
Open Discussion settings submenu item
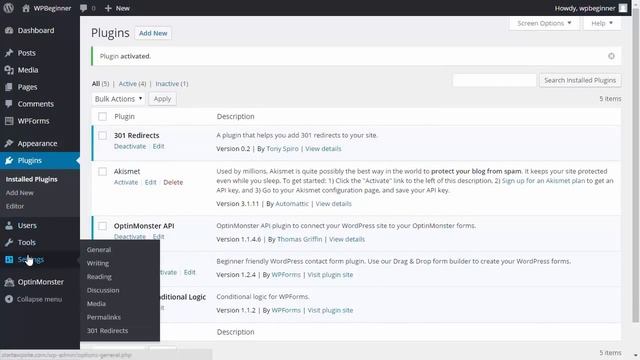click(103, 290)
